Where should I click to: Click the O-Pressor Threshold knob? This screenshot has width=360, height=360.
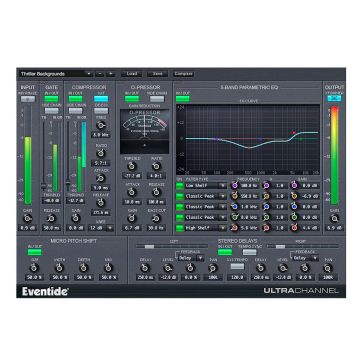click(x=132, y=166)
